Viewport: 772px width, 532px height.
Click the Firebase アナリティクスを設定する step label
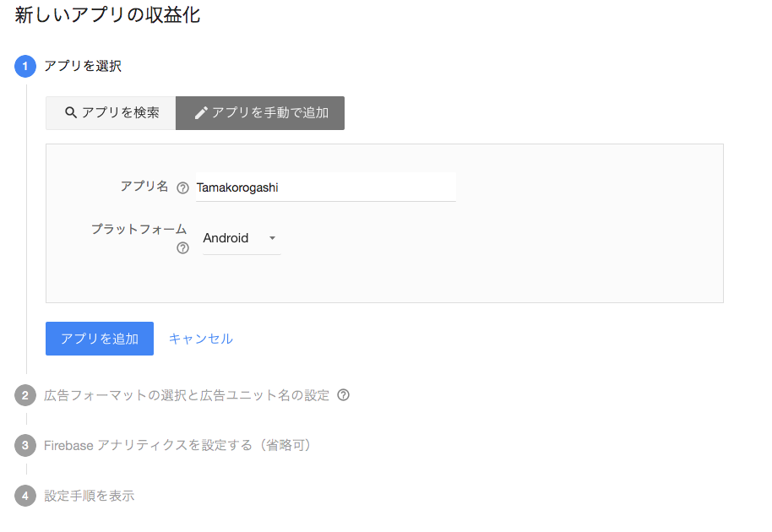tap(177, 446)
